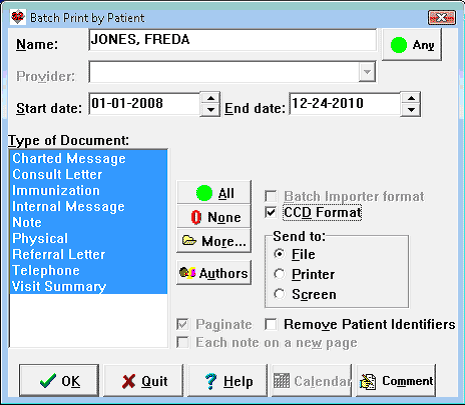Decrease End date with down arrow
Viewport: 465px width, 405px height.
(x=412, y=110)
